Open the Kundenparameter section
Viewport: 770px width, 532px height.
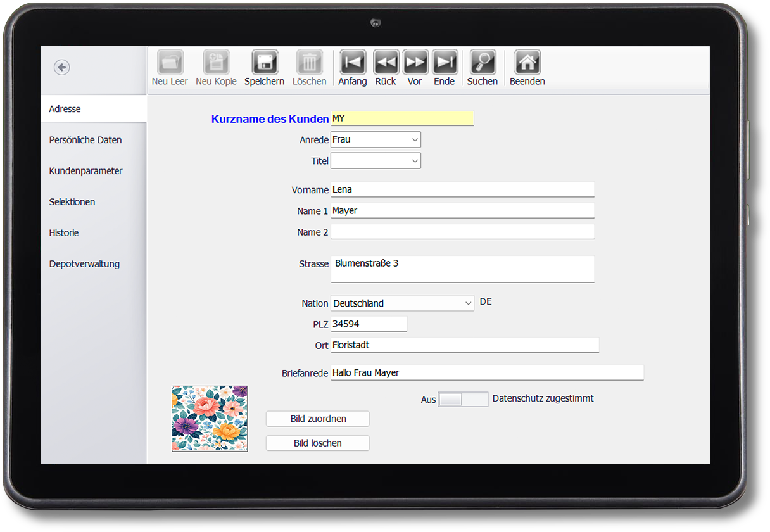pyautogui.click(x=86, y=171)
